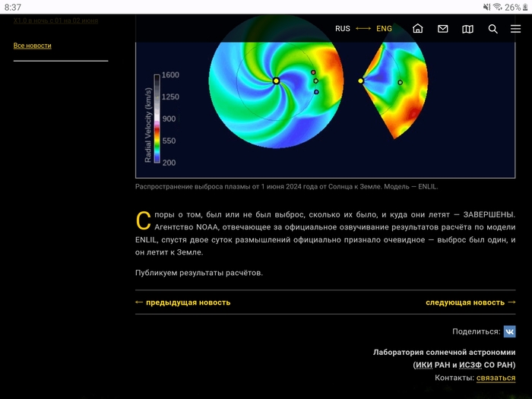
Task: Click the 'ИКИ' abbreviation
Action: point(424,365)
